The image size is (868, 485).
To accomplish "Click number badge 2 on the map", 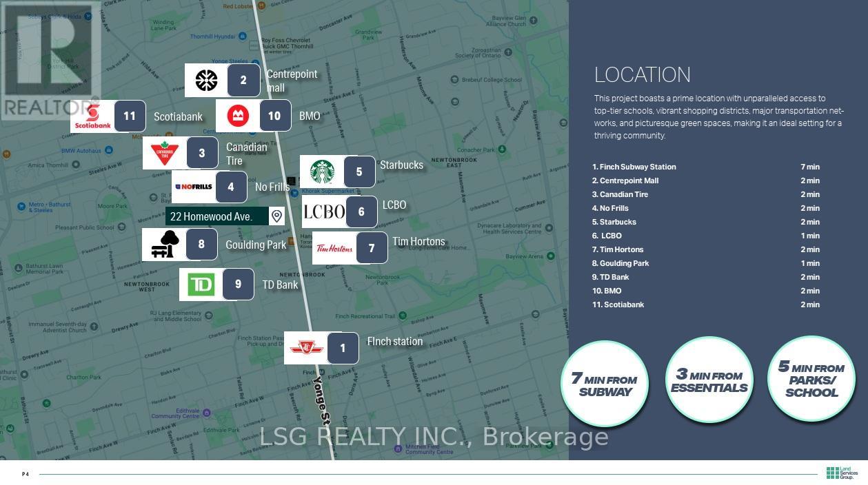I will [243, 81].
